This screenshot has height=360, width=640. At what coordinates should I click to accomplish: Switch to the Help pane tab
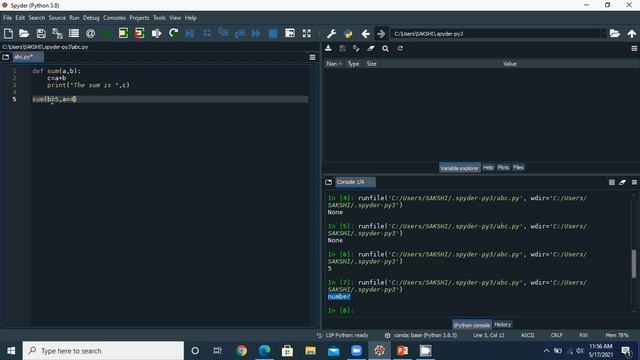point(488,167)
